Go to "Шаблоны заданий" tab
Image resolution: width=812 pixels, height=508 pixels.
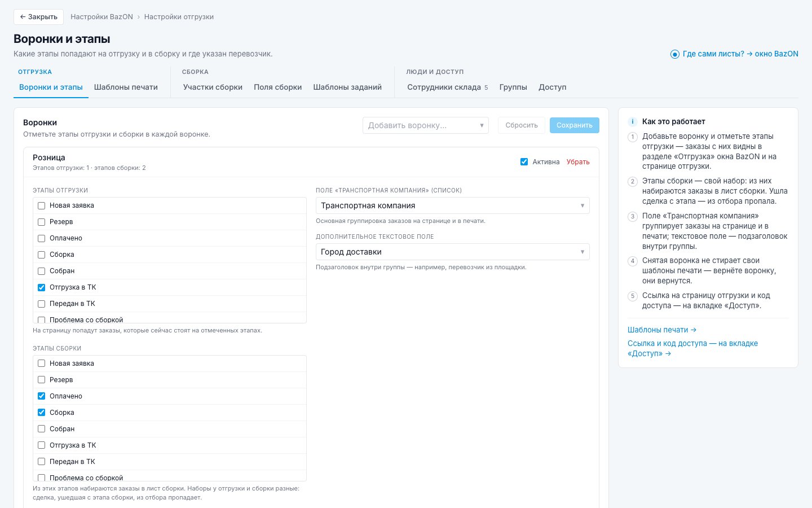(347, 87)
